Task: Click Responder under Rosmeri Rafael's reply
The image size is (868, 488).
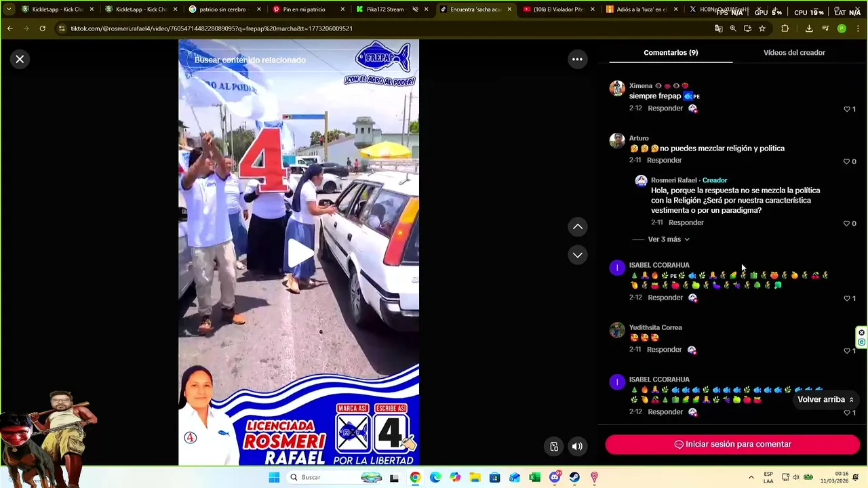Action: tap(686, 222)
